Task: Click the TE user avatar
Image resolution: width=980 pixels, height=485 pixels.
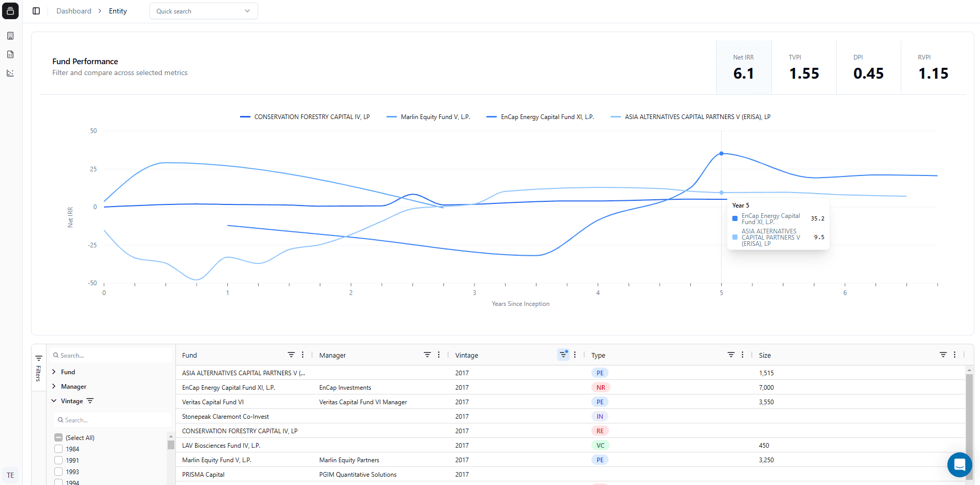Action: click(x=10, y=475)
